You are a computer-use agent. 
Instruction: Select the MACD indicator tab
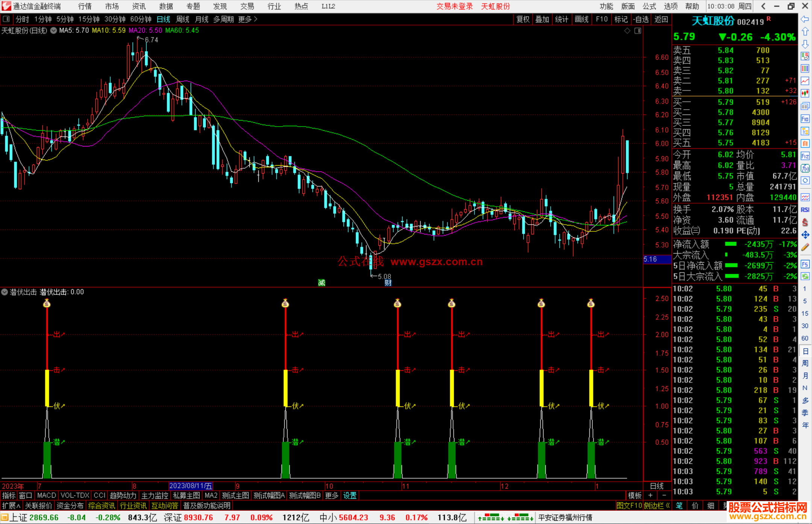click(x=47, y=495)
